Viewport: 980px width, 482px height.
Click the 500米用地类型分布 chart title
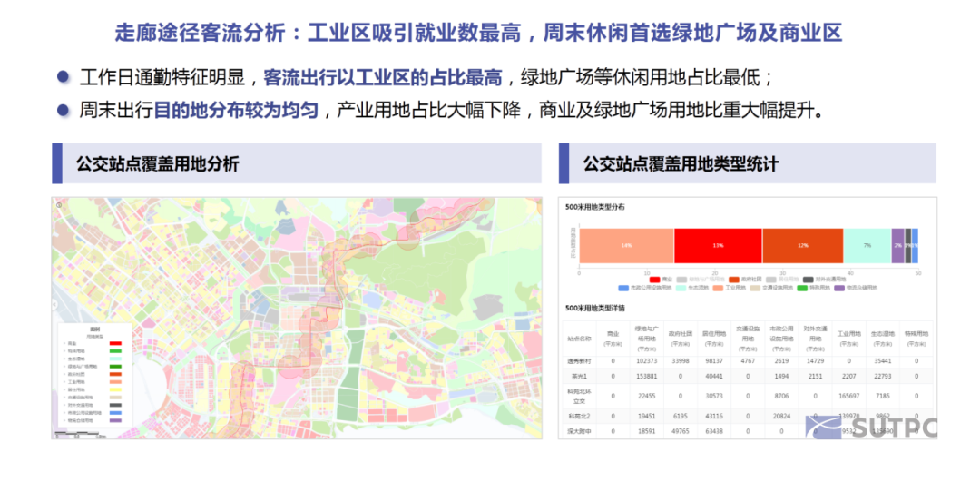(x=594, y=207)
